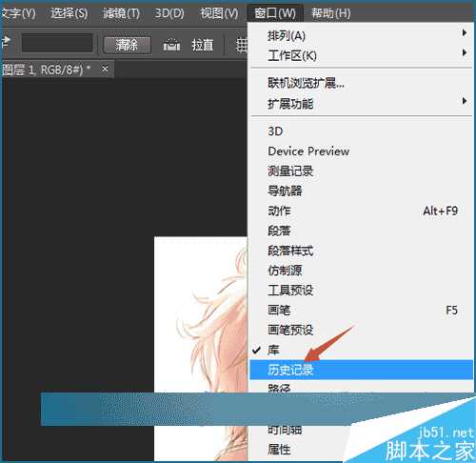Open the 帮助(H) menu
Viewport: 476px width, 463px height.
coord(331,13)
